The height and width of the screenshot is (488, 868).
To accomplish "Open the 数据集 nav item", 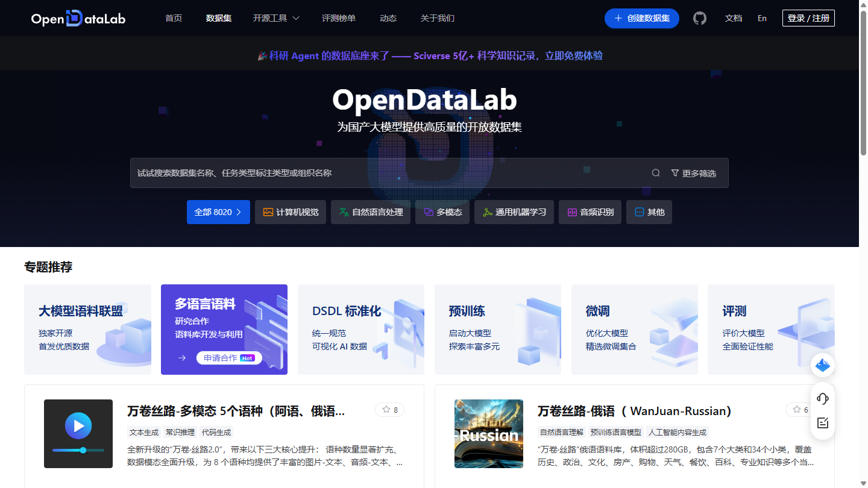I will pyautogui.click(x=218, y=18).
